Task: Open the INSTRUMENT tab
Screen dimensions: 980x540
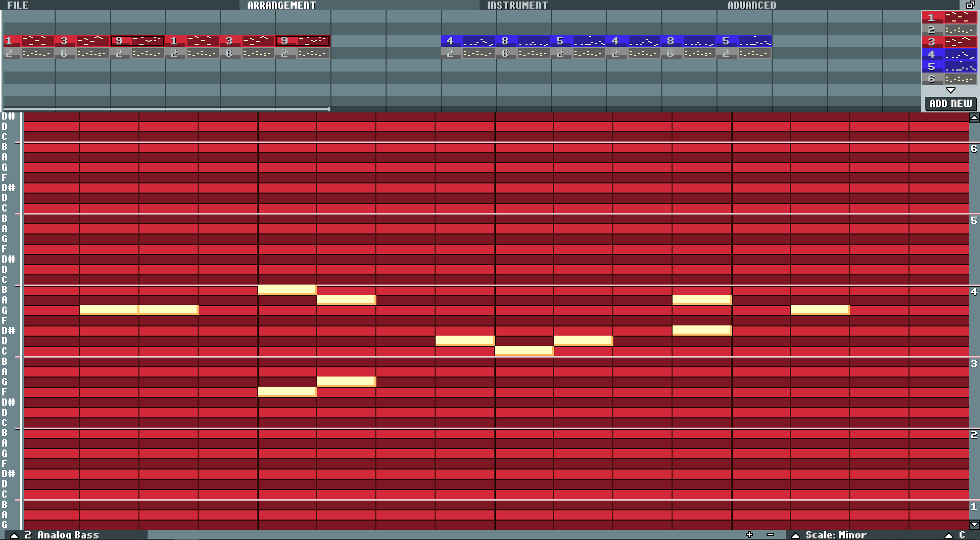Action: [x=517, y=5]
